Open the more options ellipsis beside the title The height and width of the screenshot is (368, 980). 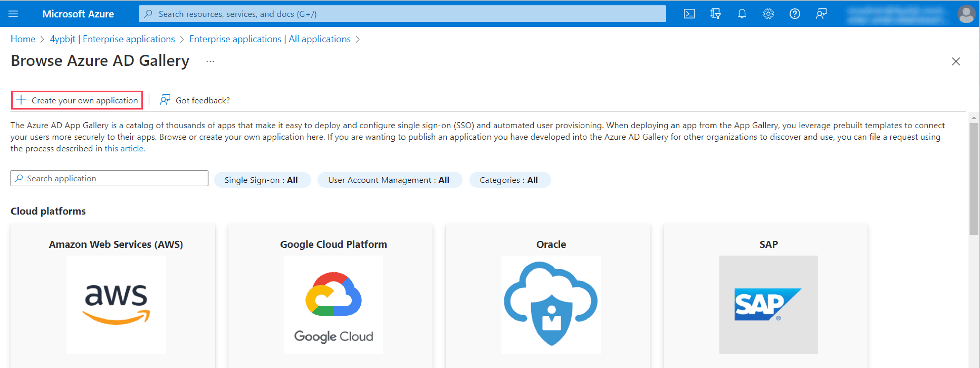[x=210, y=61]
